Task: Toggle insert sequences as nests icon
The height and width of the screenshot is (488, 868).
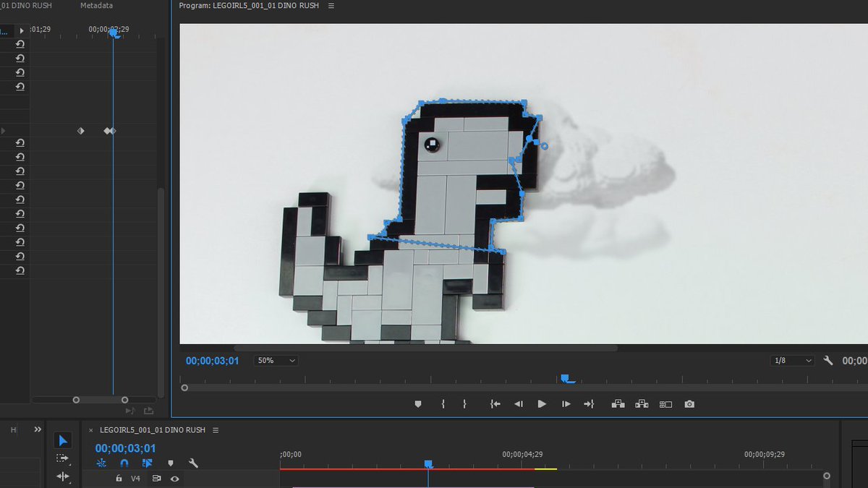Action: click(x=101, y=463)
